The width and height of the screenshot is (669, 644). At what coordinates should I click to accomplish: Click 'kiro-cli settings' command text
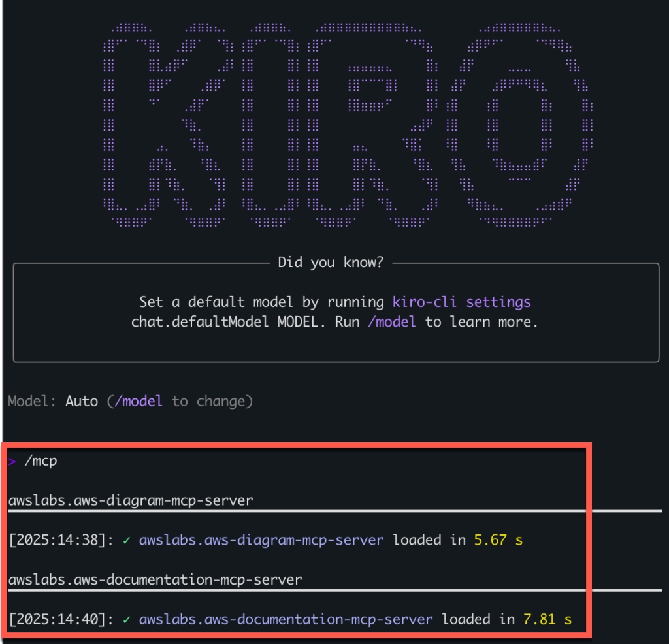462,302
